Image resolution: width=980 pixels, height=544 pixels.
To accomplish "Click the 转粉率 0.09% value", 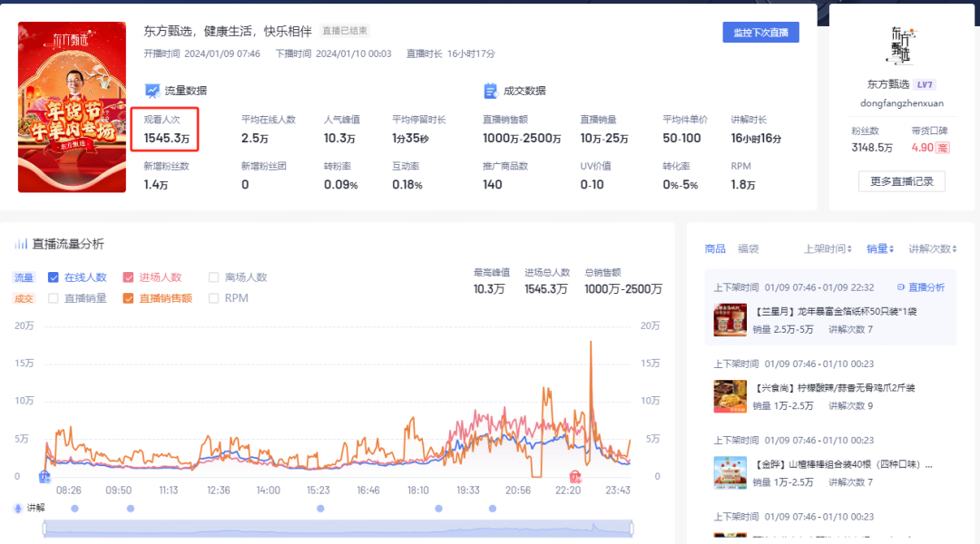I will pos(340,185).
